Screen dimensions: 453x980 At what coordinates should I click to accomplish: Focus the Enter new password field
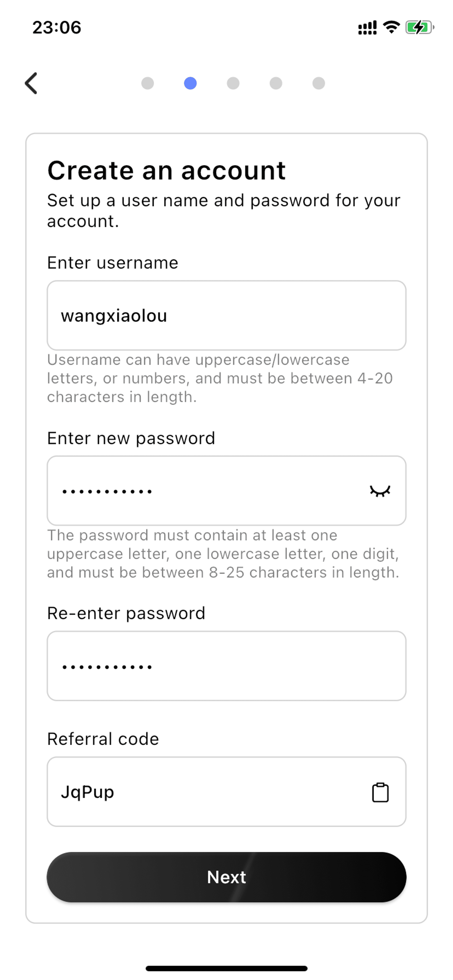226,491
